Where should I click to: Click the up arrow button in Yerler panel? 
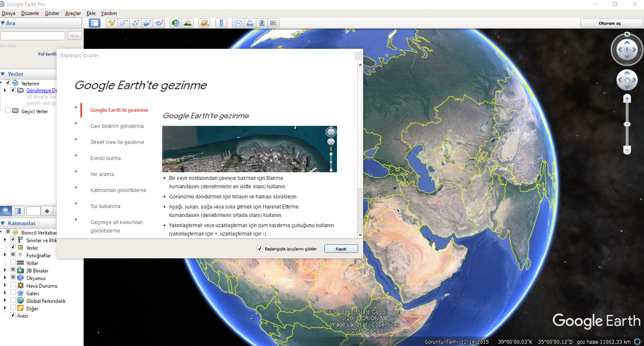[47, 211]
